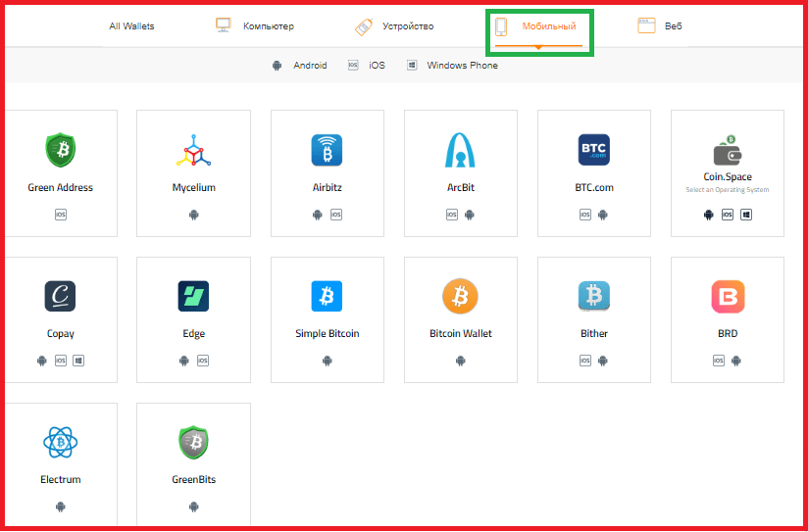Screen dimensions: 808x532
Task: Click the Edge wallet name
Action: pyautogui.click(x=194, y=334)
